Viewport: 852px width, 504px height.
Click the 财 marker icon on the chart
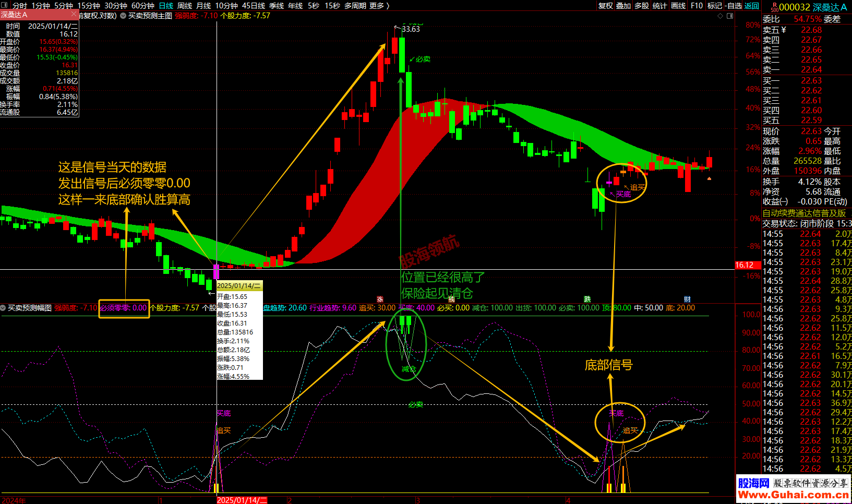(687, 299)
